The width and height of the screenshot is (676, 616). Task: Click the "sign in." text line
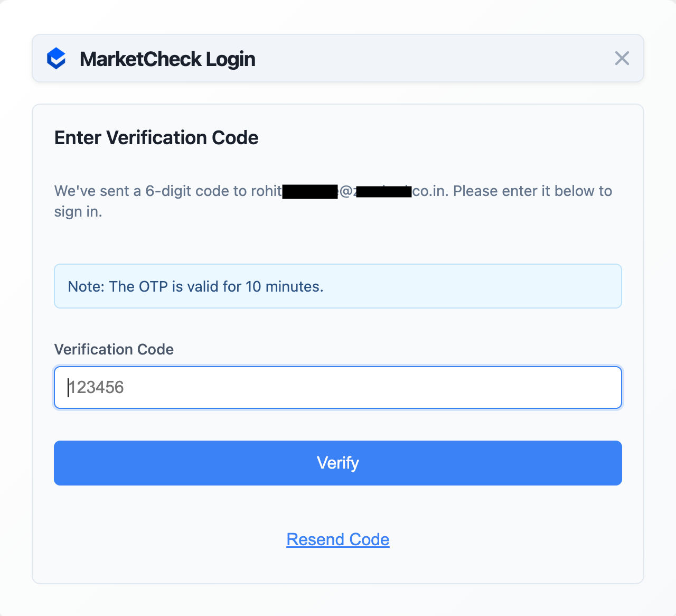click(x=78, y=212)
